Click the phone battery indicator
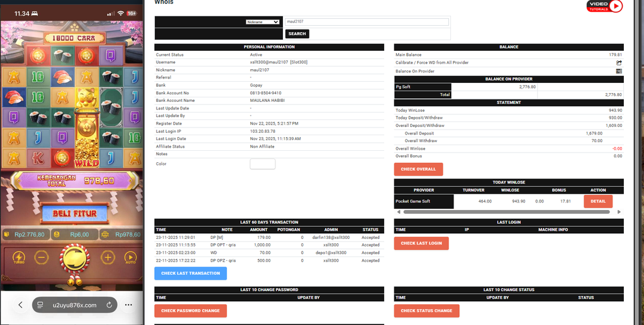 tap(131, 14)
